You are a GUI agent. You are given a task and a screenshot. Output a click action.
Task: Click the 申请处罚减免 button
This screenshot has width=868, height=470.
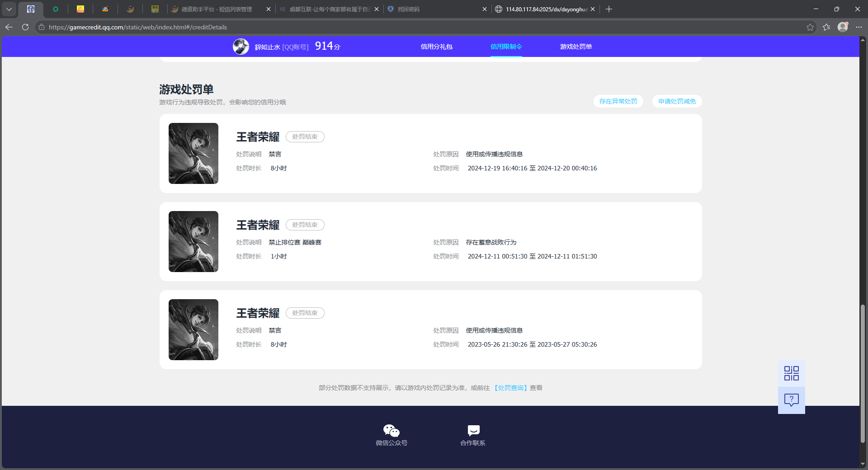pos(676,101)
